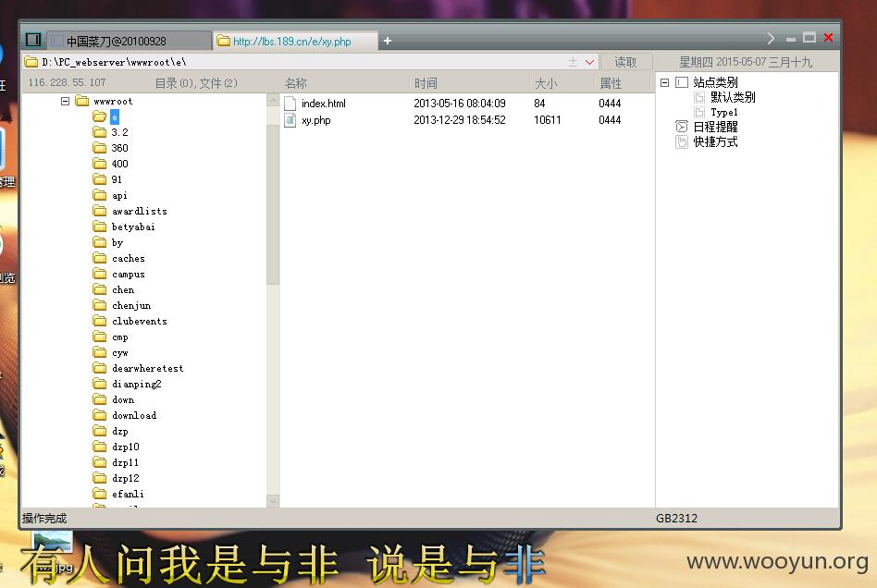Click the GB2312 encoding status entry

pyautogui.click(x=677, y=518)
